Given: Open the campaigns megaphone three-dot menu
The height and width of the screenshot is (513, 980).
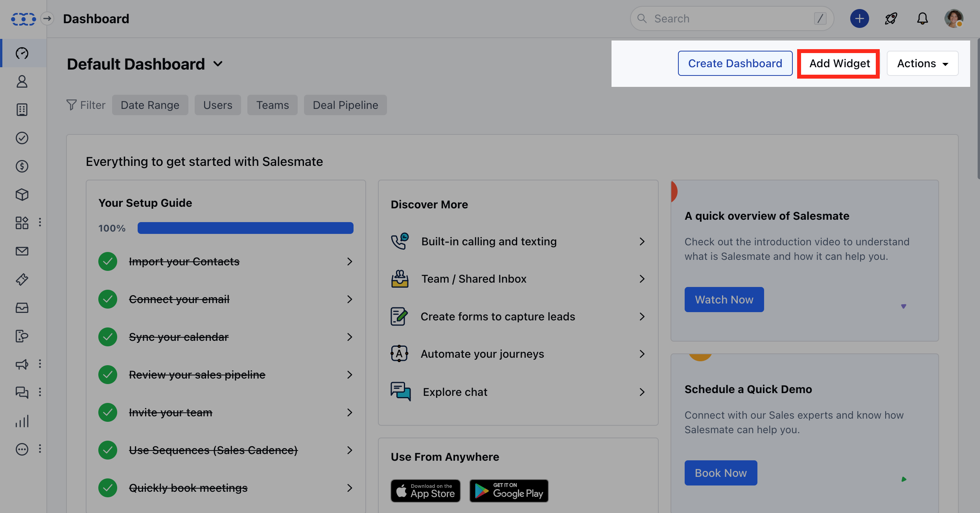Looking at the screenshot, I should tap(40, 364).
